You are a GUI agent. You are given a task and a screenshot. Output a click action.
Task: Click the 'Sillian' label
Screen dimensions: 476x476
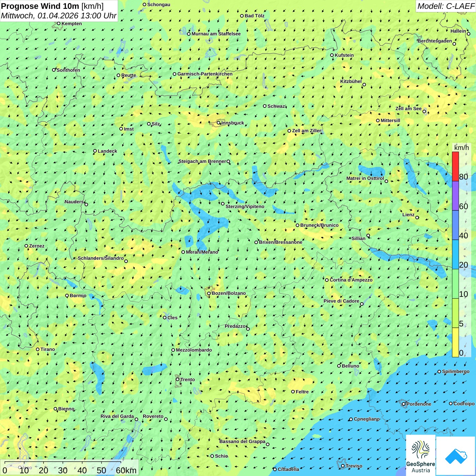point(358,238)
